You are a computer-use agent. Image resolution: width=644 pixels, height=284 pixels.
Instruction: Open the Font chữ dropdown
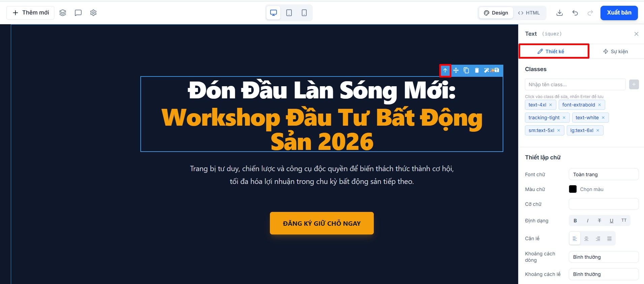click(604, 175)
